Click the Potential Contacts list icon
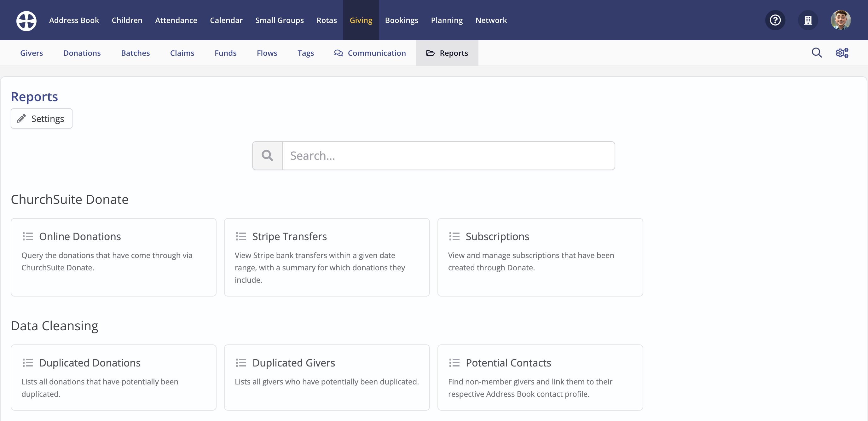The image size is (868, 421). coord(454,363)
